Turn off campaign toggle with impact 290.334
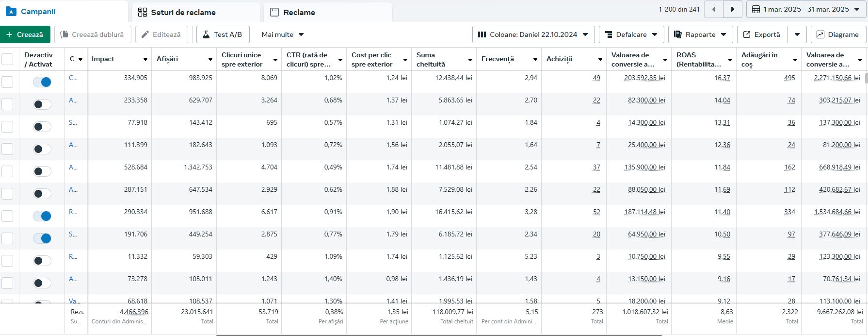Screen dimensions: 868x336 [42, 216]
